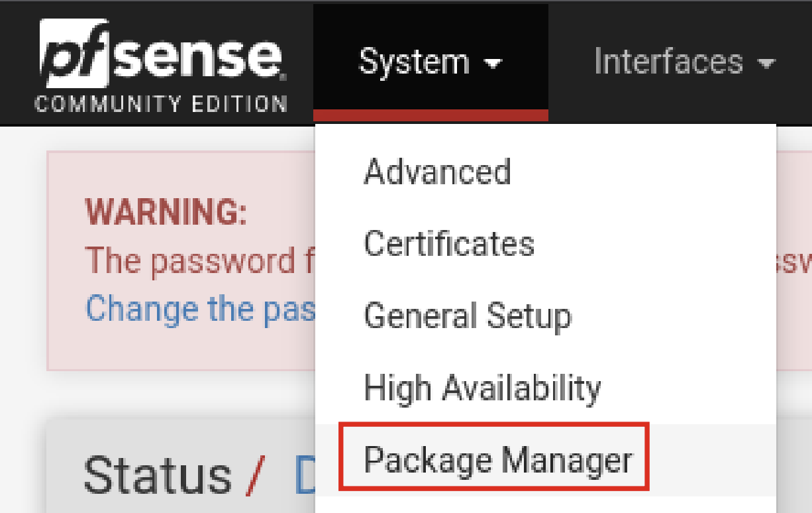Select the High Availability menu entry

[x=483, y=388]
